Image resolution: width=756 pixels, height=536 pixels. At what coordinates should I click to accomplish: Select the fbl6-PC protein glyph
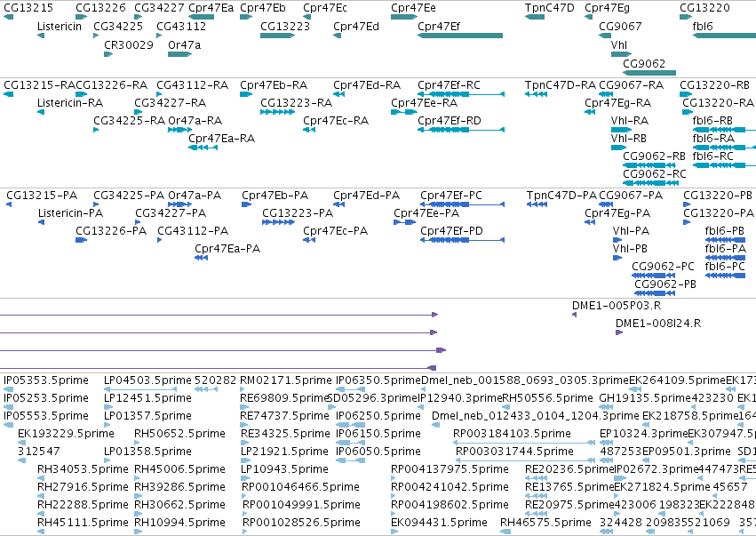click(725, 276)
